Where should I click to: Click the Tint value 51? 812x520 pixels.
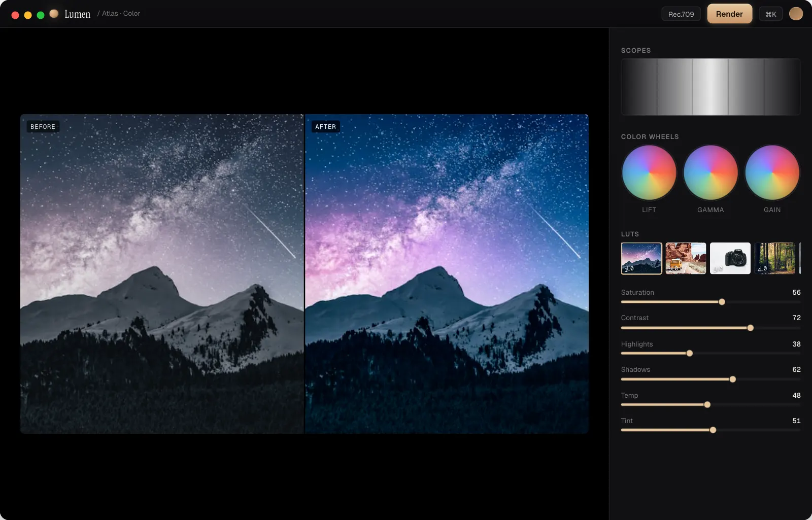click(x=796, y=421)
